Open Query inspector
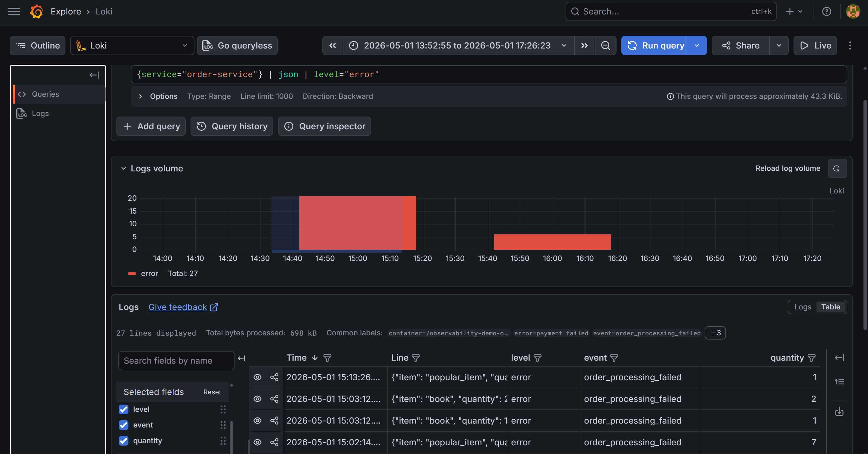The image size is (868, 454). (324, 126)
